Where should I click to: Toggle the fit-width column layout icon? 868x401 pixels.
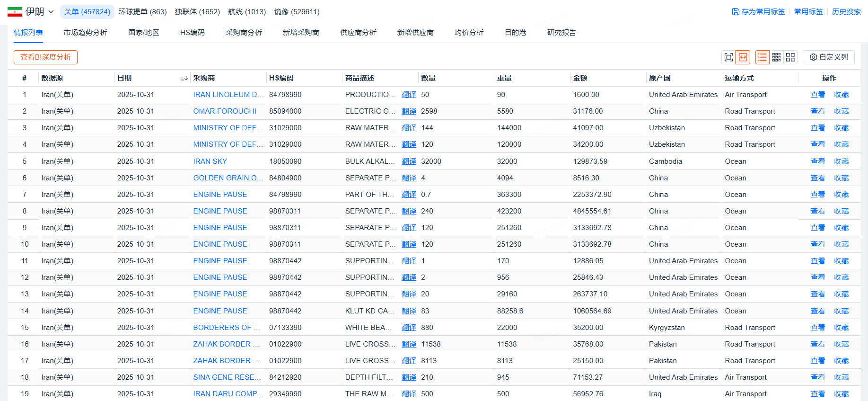[743, 57]
